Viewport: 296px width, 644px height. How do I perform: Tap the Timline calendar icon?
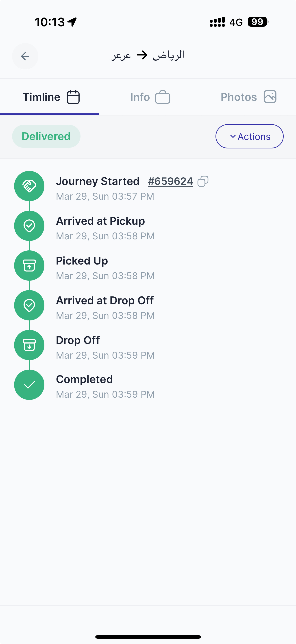pos(73,97)
